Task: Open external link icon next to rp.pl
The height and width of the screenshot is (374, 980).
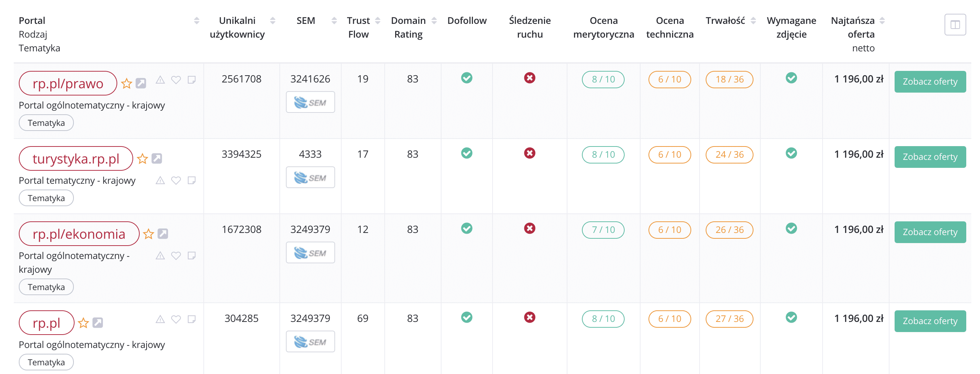Action: [x=98, y=323]
